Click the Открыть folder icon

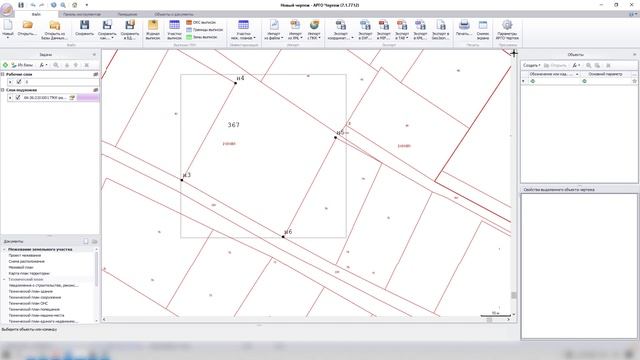coord(27,26)
